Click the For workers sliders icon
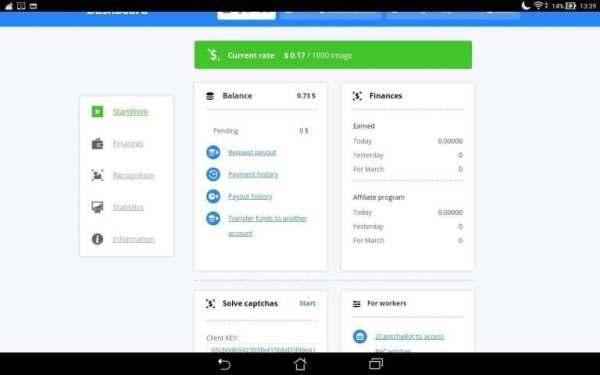 [x=357, y=304]
